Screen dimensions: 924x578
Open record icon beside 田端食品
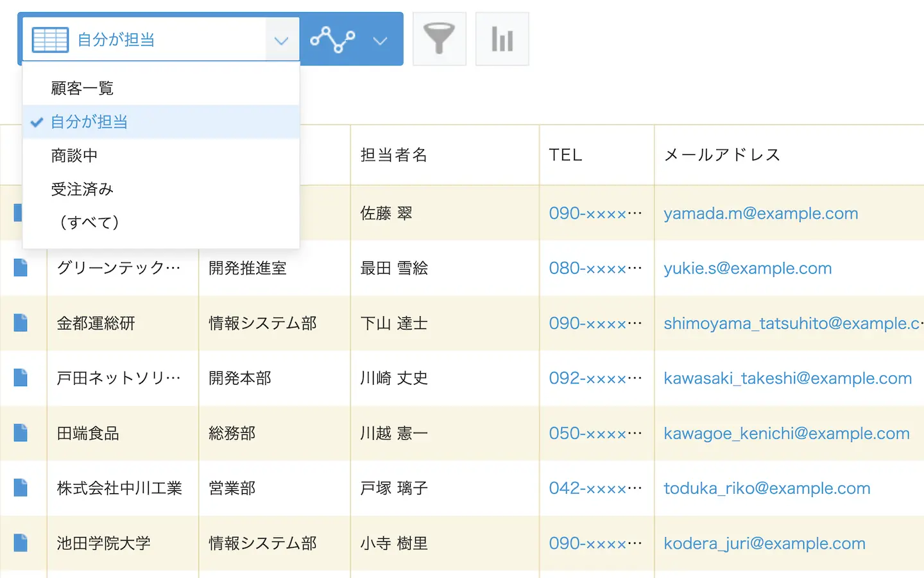pyautogui.click(x=21, y=433)
